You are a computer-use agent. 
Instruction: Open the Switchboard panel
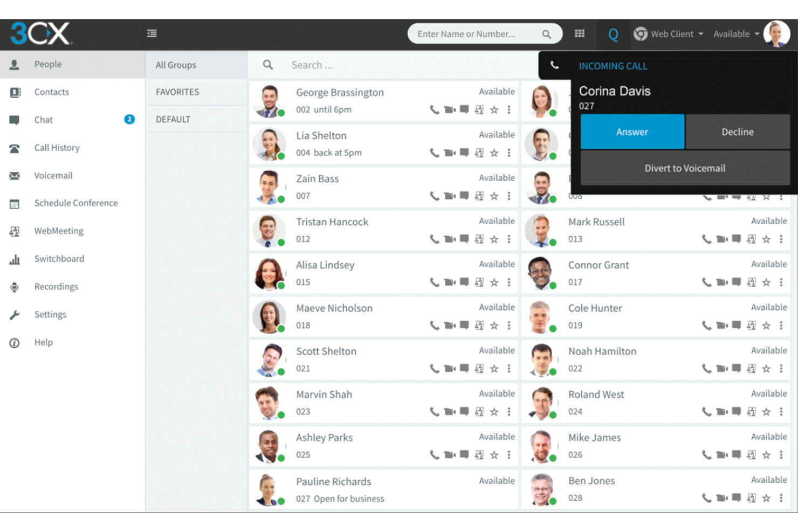59,259
